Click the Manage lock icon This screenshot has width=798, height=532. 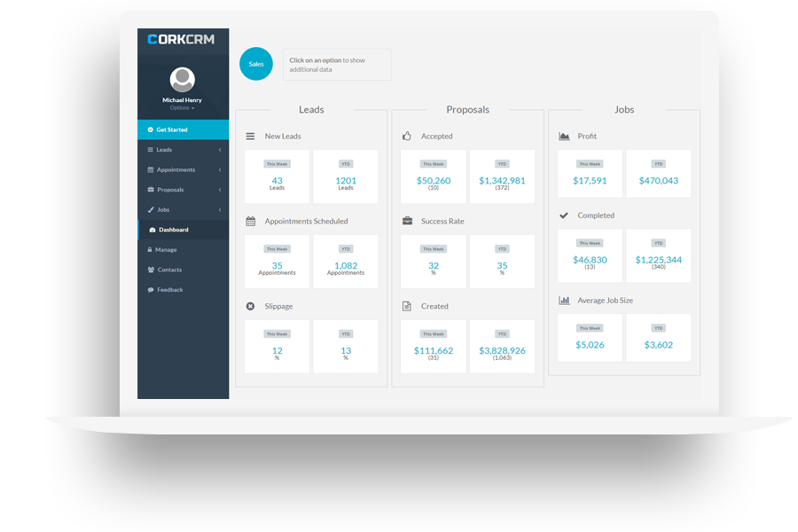[150, 250]
